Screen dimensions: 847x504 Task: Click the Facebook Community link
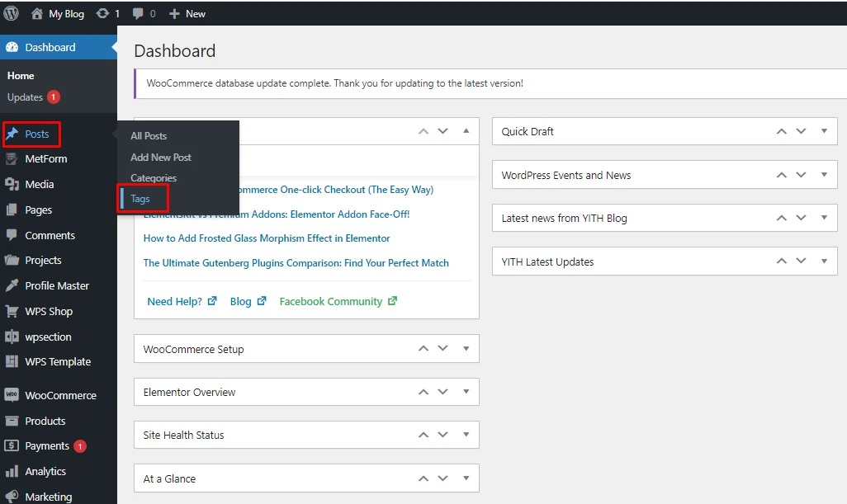pos(330,302)
